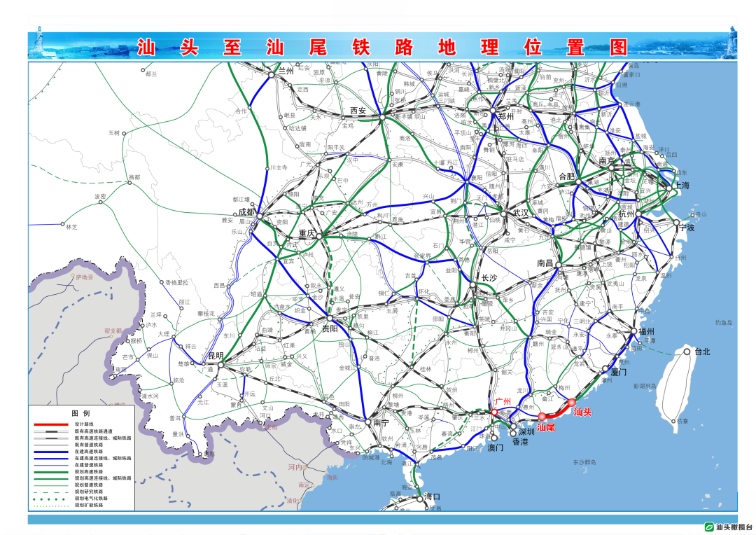Select the 重庆 city label
The image size is (756, 535).
click(x=307, y=233)
